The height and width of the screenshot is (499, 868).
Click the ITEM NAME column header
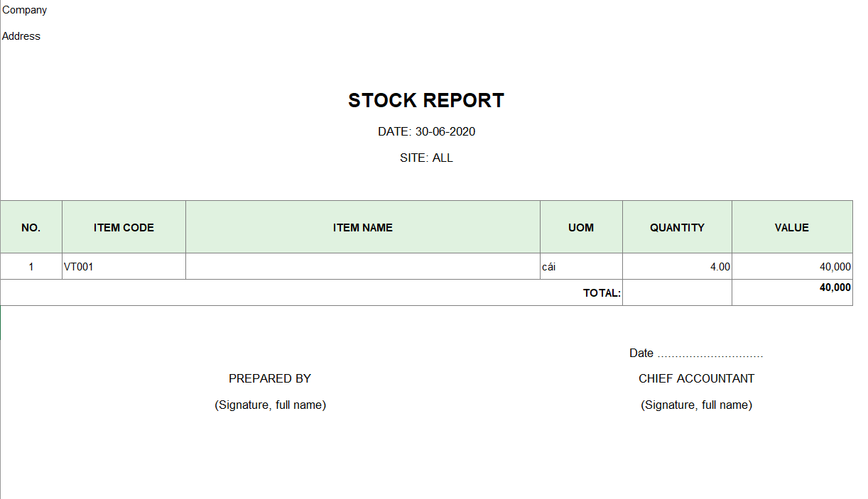[363, 227]
